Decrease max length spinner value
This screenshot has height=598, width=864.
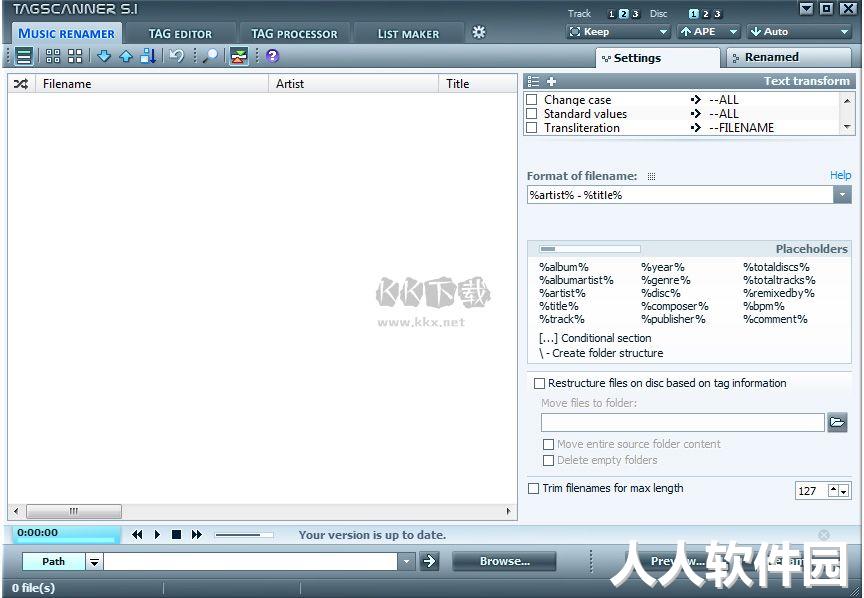click(844, 491)
